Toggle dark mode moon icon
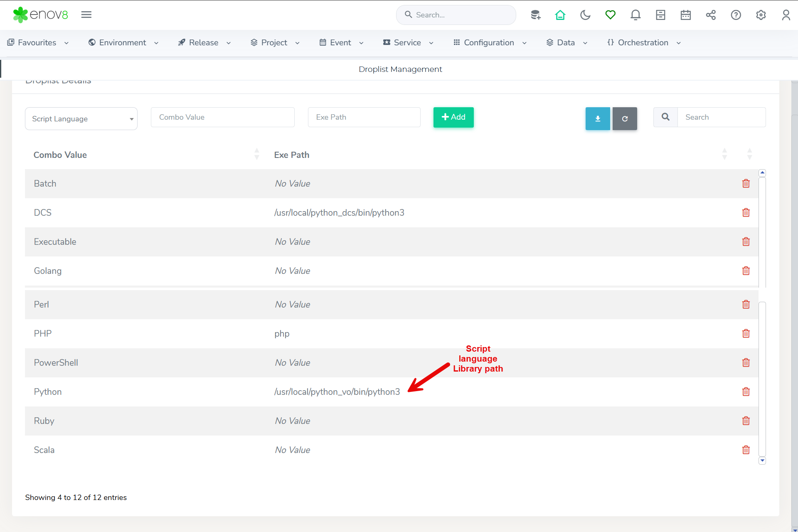798x532 pixels. 585,15
